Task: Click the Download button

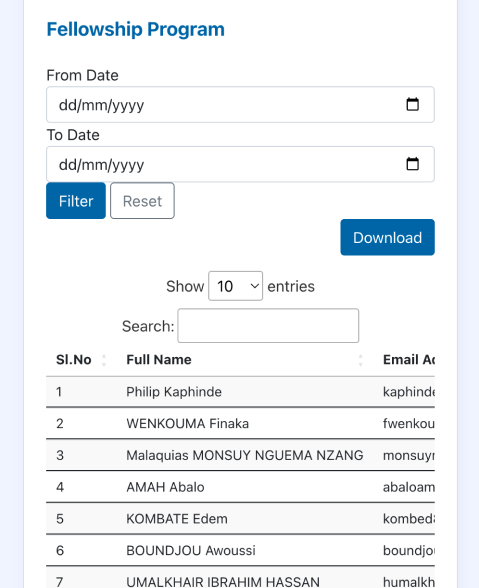Action: tap(387, 237)
